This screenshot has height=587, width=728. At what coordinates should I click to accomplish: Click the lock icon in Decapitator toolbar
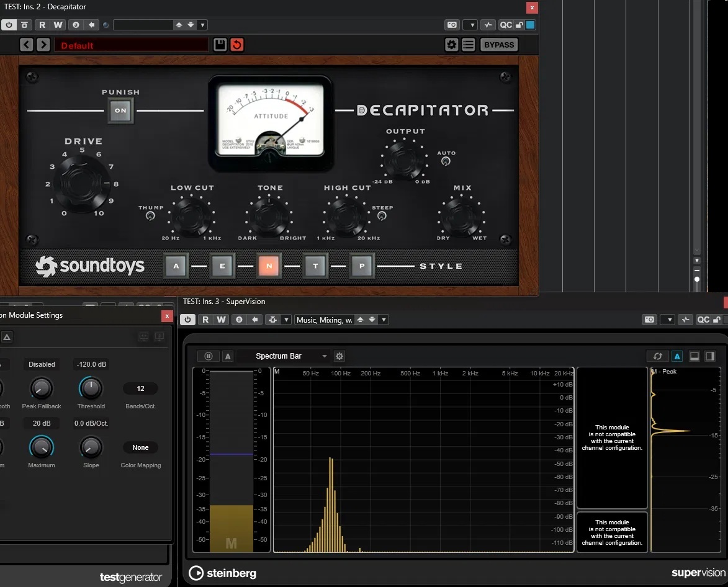click(519, 25)
